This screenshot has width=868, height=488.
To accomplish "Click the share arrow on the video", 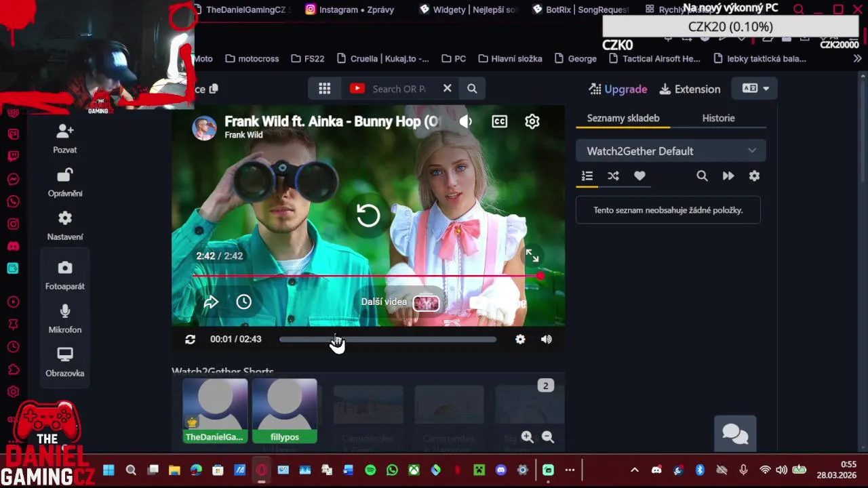I will point(211,302).
